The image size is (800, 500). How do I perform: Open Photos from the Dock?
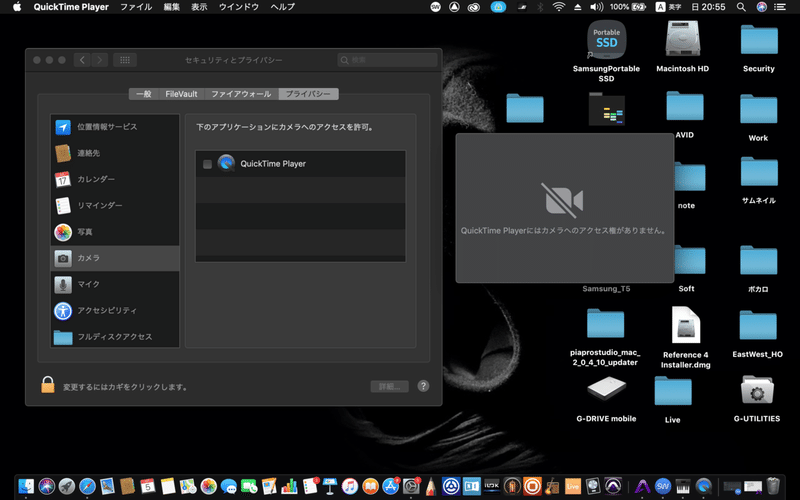(208, 486)
